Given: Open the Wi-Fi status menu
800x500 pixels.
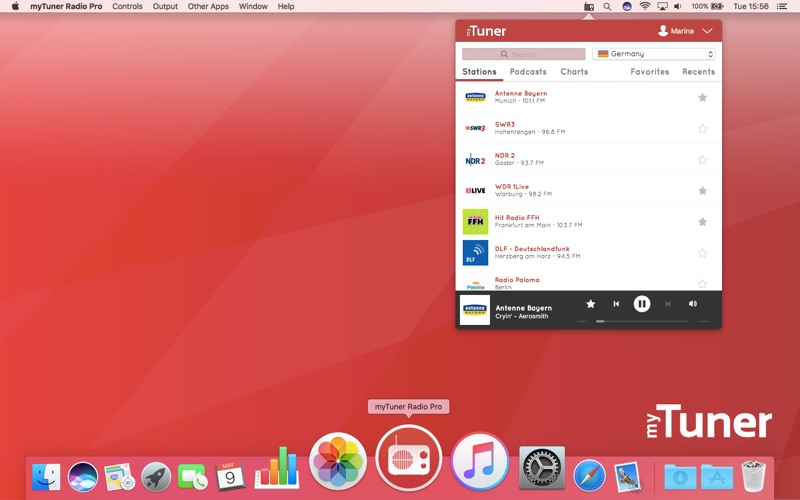Looking at the screenshot, I should coord(645,7).
